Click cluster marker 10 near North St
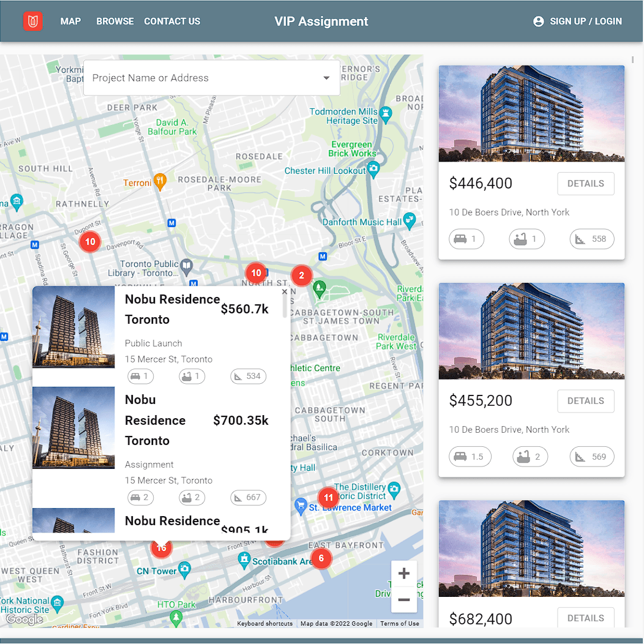The width and height of the screenshot is (644, 644). [x=256, y=272]
